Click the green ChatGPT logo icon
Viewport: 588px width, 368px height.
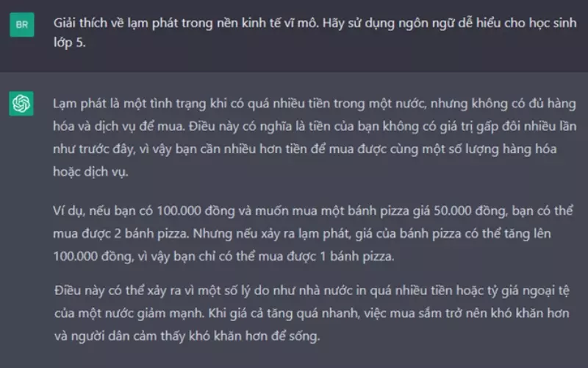(21, 104)
